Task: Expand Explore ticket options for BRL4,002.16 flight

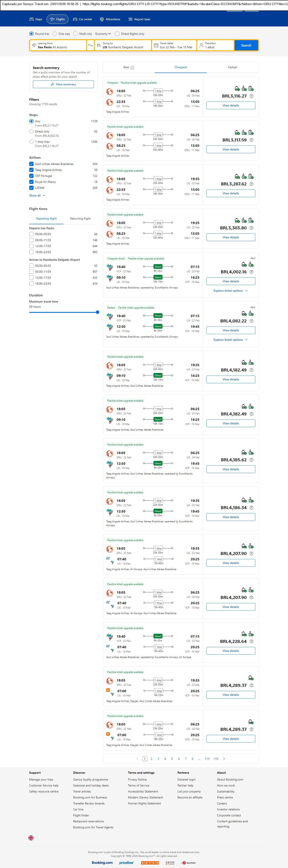Action: [230, 290]
